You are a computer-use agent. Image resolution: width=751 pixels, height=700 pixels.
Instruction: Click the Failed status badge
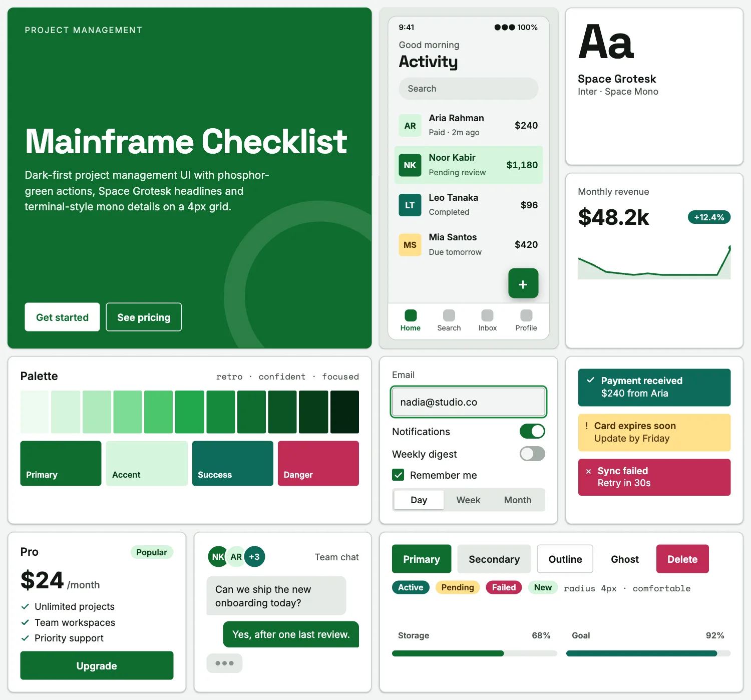pos(504,587)
